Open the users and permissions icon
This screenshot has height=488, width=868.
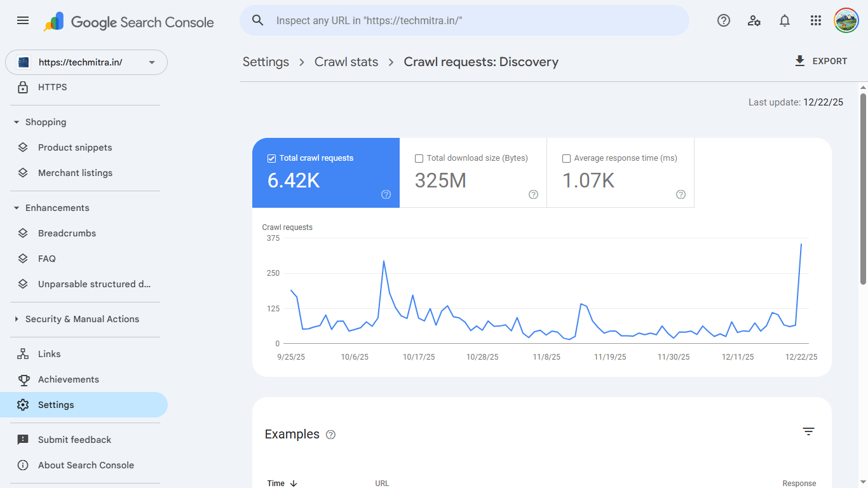click(x=754, y=20)
